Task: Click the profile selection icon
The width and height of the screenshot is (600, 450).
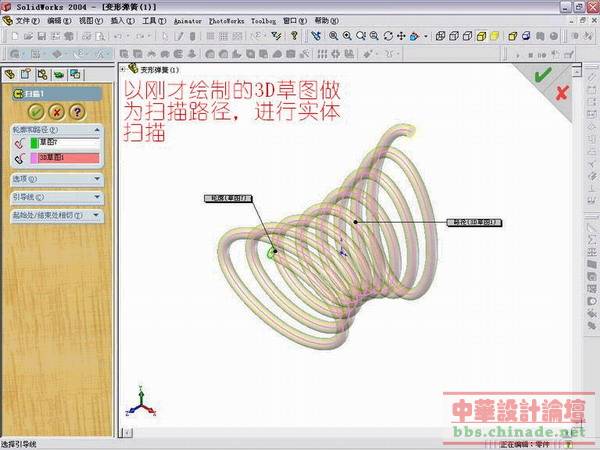Action: pyautogui.click(x=20, y=143)
